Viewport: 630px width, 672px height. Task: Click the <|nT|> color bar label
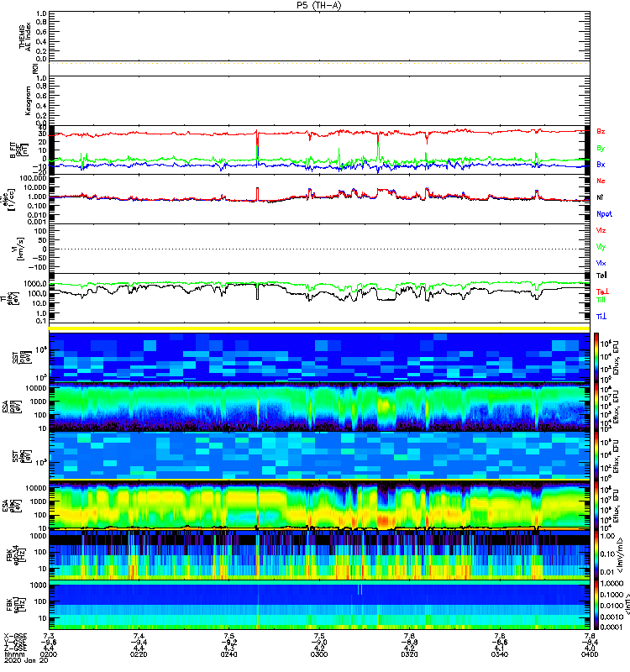click(x=626, y=604)
